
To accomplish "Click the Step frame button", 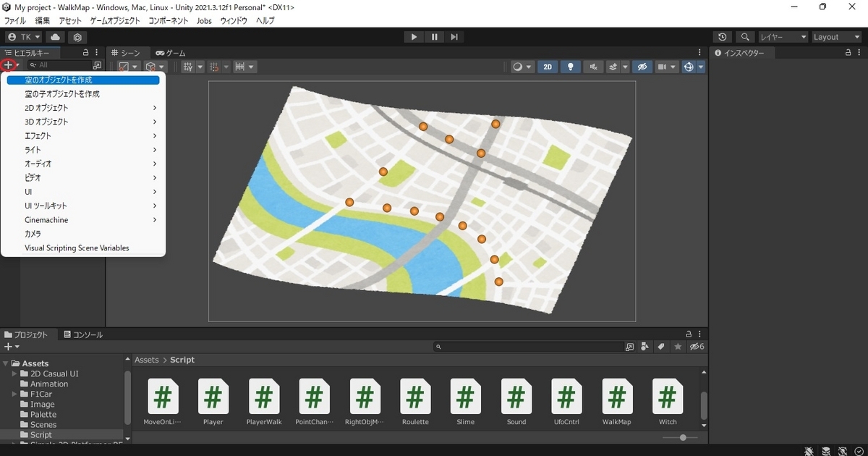I will [454, 37].
